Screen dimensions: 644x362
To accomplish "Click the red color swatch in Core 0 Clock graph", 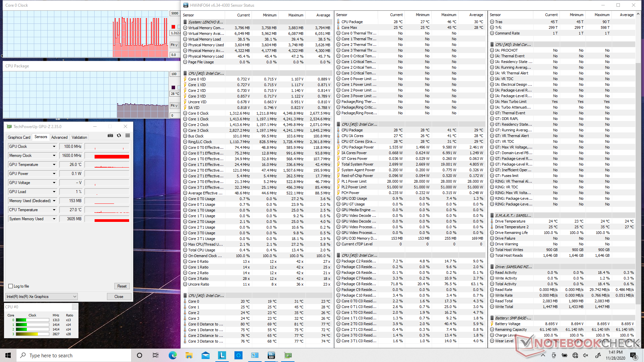I will click(173, 27).
